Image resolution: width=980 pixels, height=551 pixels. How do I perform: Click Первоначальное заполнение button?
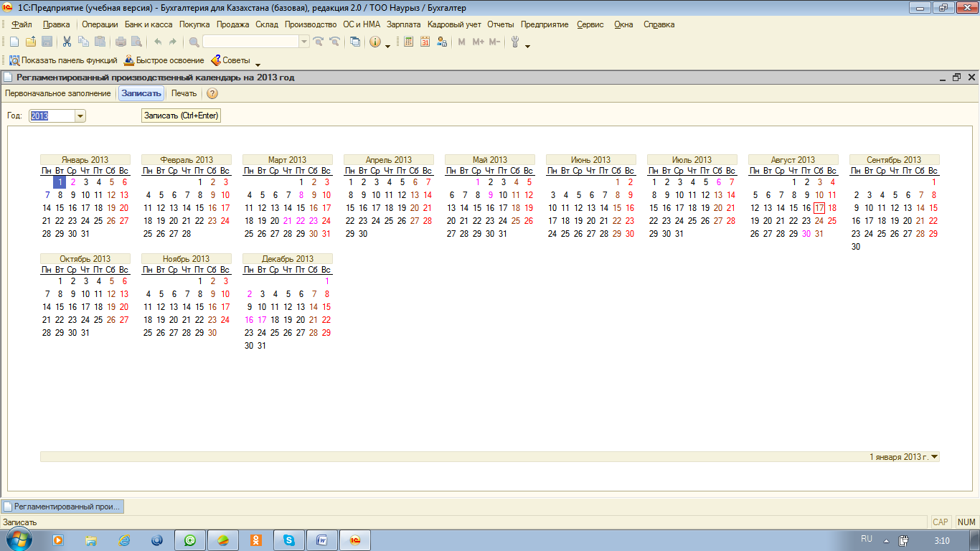(x=58, y=93)
